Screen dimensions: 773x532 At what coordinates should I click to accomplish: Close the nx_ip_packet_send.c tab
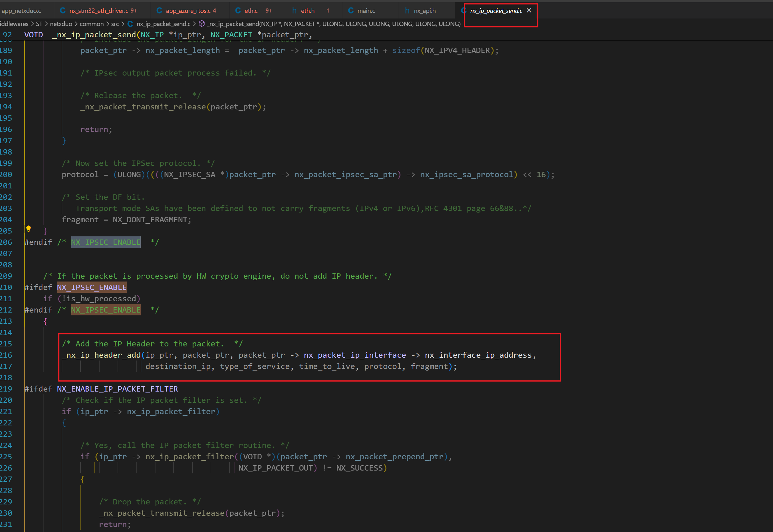pyautogui.click(x=529, y=11)
